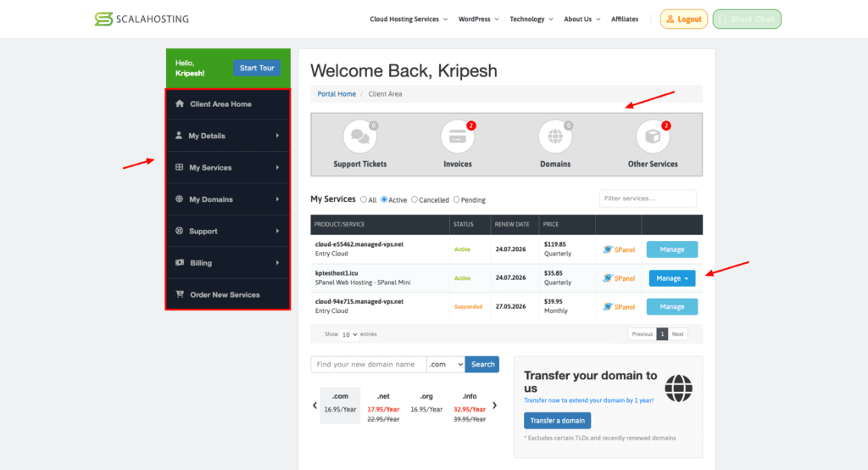Expand Cloud Hosting Services menu

pos(409,19)
